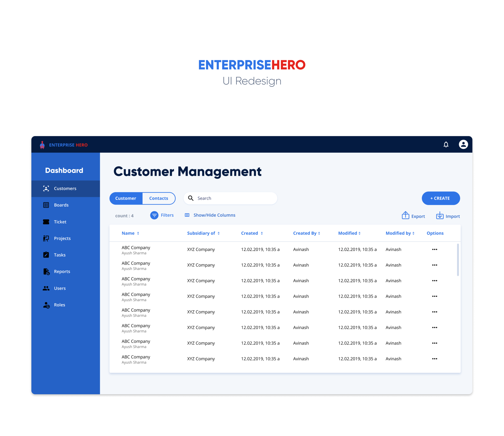Open options dots for fifth table row
Image resolution: width=504 pixels, height=436 pixels.
click(435, 312)
